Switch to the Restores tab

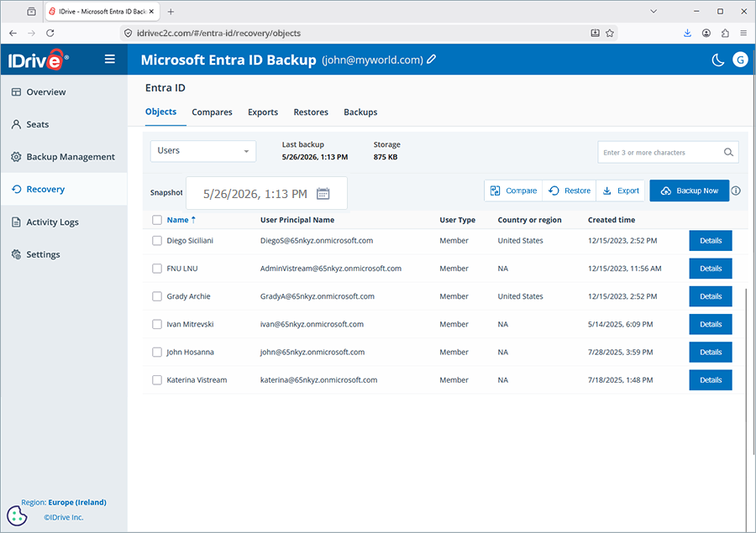click(311, 112)
